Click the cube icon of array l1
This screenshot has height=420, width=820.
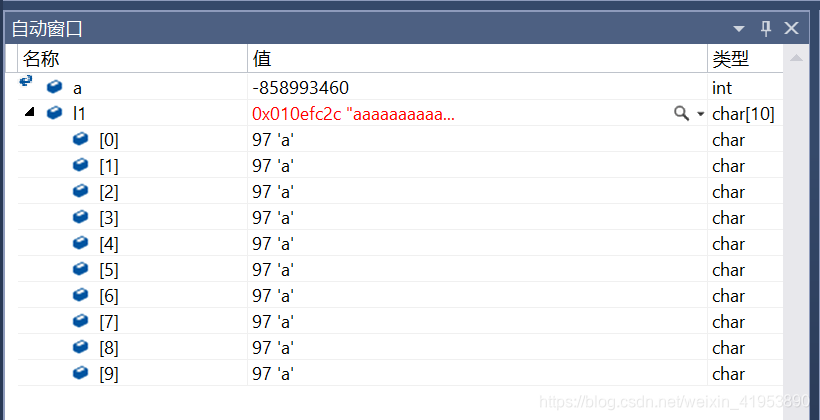[x=55, y=113]
